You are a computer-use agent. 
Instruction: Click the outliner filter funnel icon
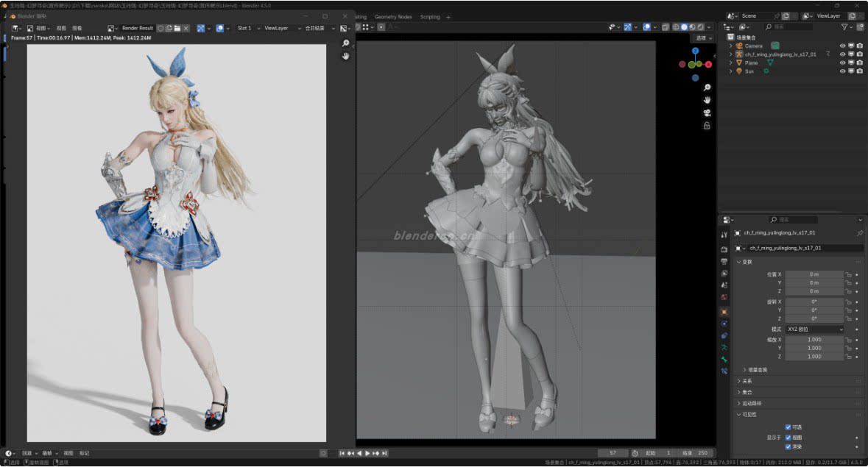tap(846, 27)
